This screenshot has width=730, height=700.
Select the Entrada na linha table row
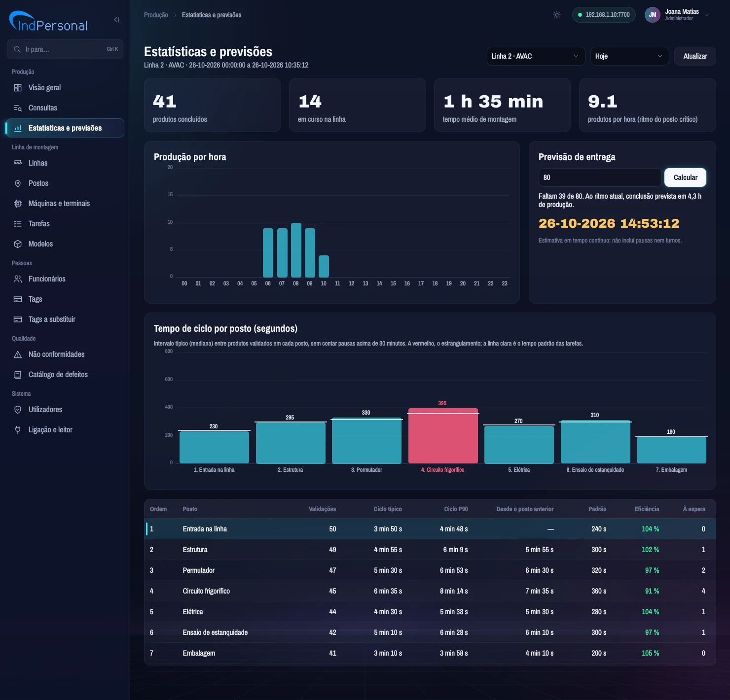pyautogui.click(x=430, y=529)
